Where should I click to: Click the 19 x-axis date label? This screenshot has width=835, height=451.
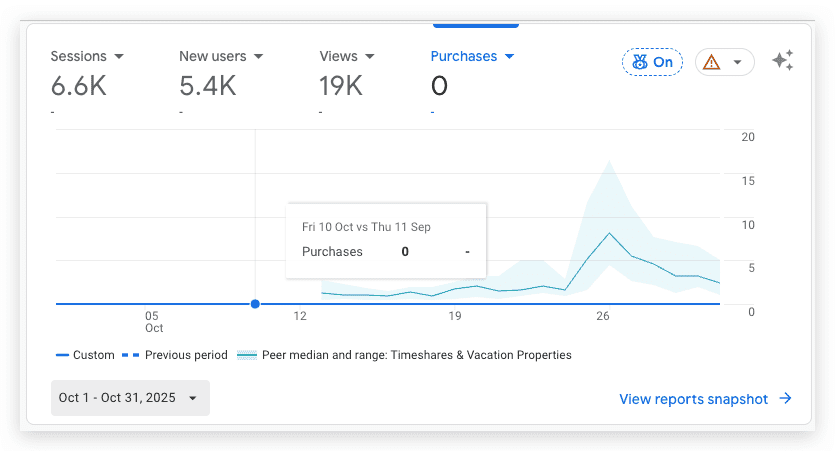coord(454,316)
